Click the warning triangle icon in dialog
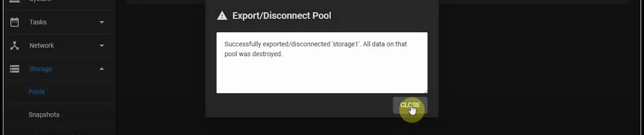This screenshot has width=644, height=135. pyautogui.click(x=222, y=16)
